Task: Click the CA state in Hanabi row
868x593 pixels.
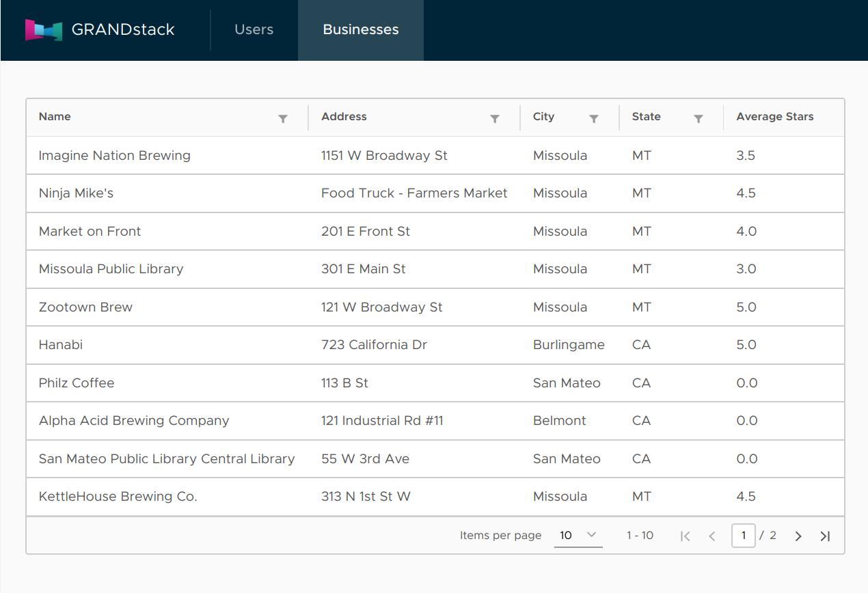Action: (x=641, y=345)
